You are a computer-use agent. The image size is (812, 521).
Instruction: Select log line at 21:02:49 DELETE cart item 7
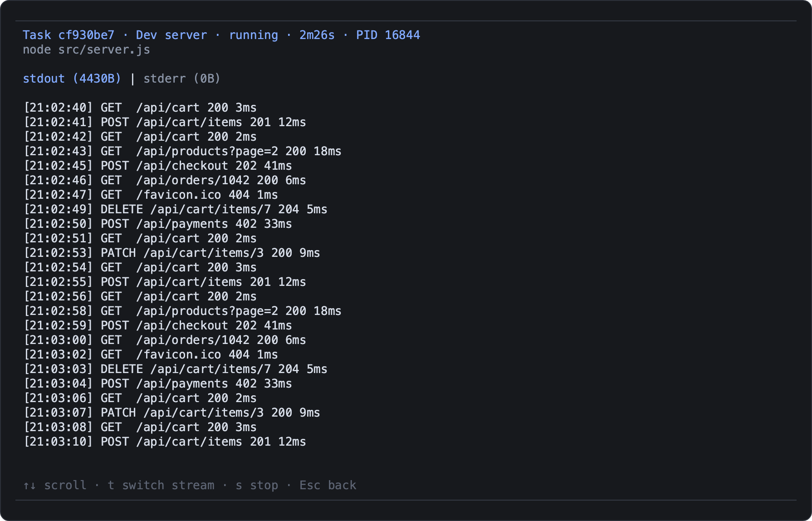(176, 209)
